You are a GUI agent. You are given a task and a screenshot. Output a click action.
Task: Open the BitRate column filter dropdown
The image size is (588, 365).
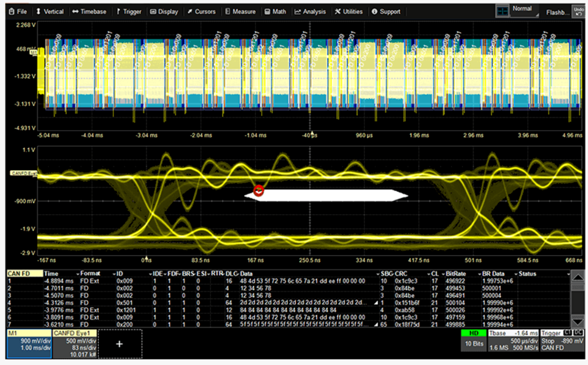point(479,274)
